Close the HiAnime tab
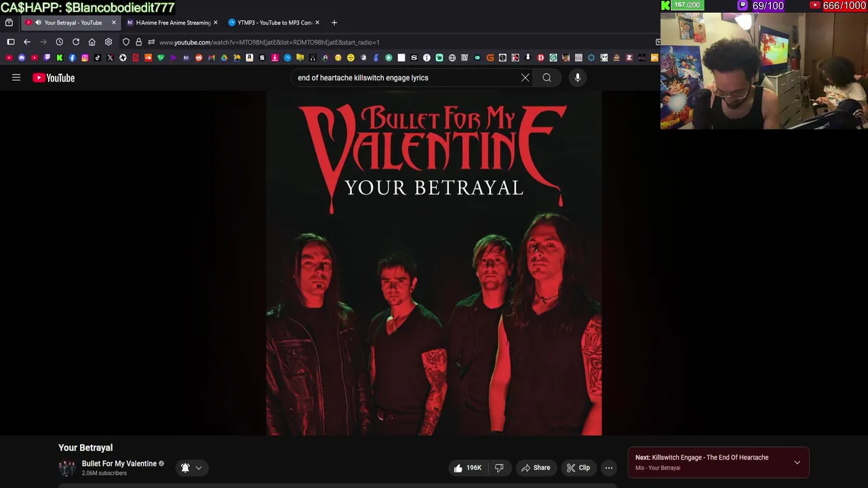 click(x=215, y=22)
